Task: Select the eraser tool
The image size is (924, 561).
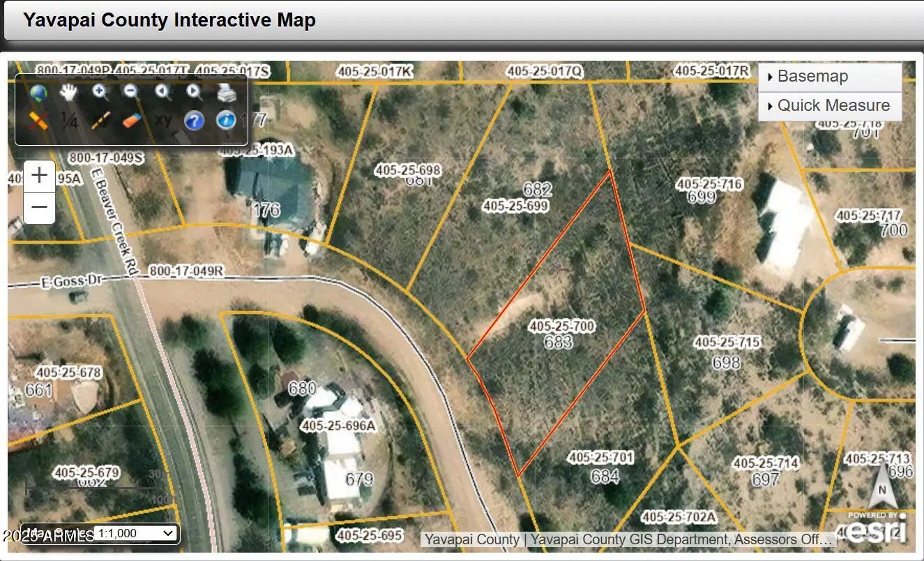Action: [131, 121]
